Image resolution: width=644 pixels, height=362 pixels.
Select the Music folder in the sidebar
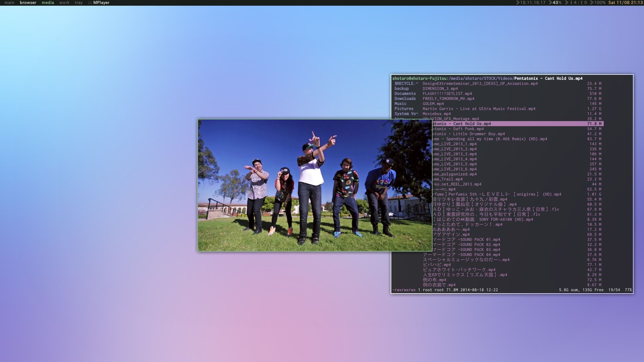[400, 104]
